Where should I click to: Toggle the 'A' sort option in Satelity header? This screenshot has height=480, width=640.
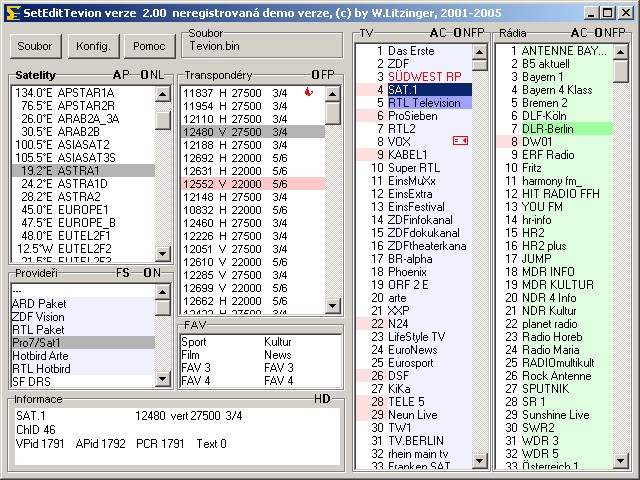[116, 75]
